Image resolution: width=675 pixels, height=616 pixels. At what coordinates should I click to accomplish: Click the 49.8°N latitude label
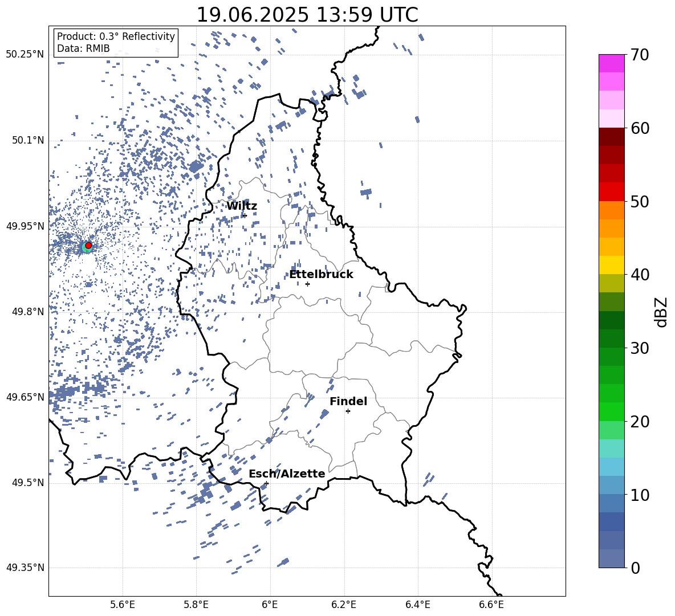[28, 312]
